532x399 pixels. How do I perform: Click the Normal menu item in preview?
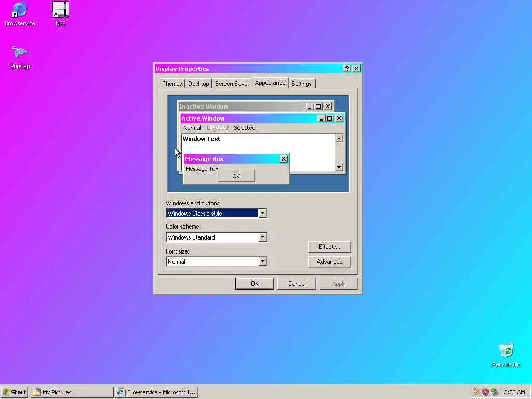click(192, 128)
